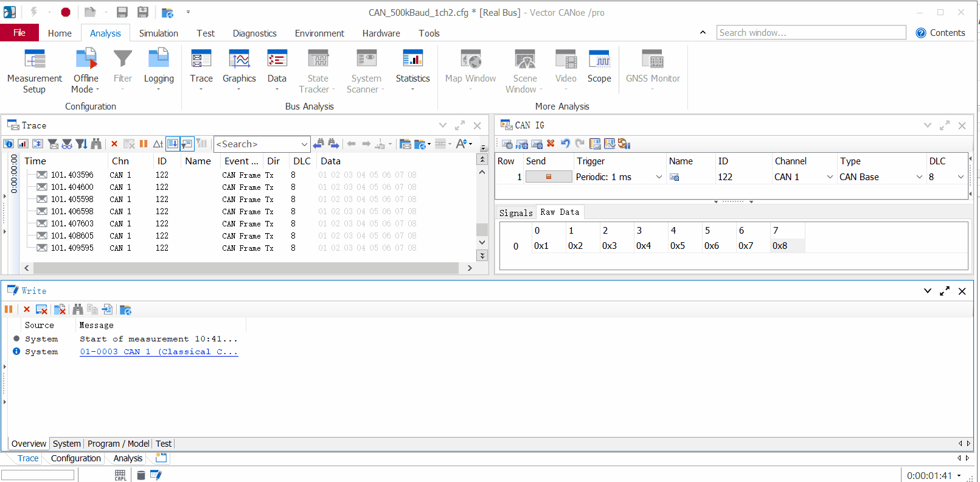
Task: Undo last action in CAN IG toolbar
Action: click(565, 144)
